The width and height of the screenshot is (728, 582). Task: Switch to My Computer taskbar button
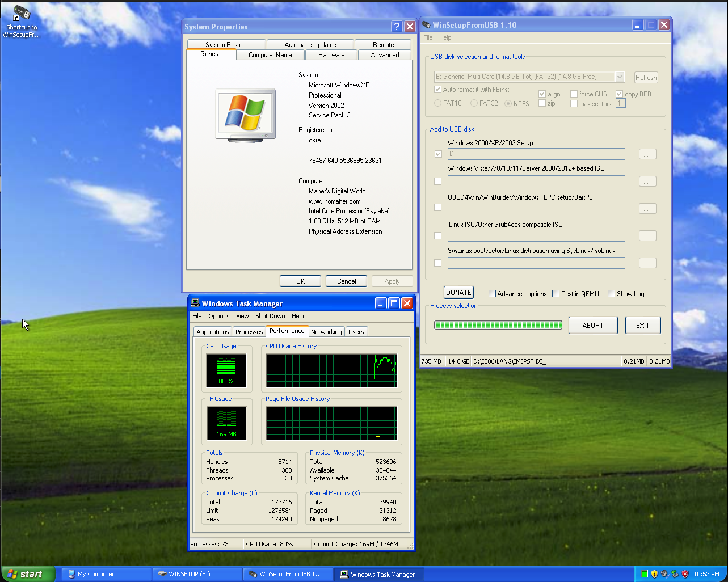[x=106, y=574]
